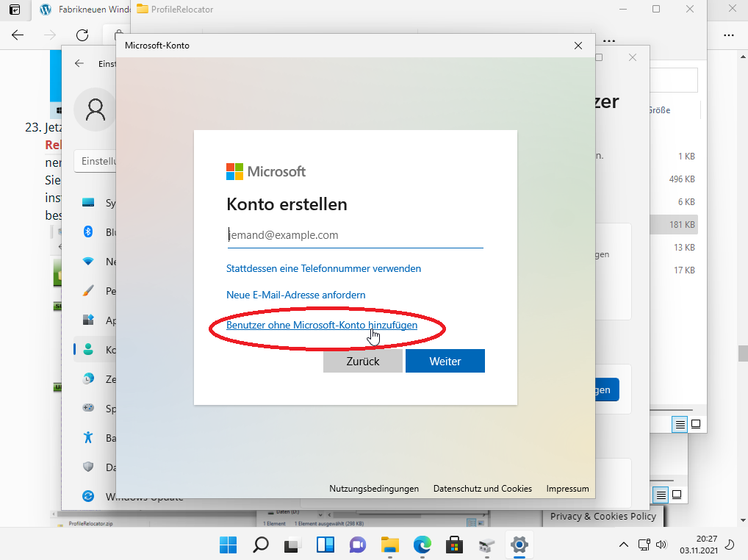Click the user avatar in Settings window
748x560 pixels.
(96, 110)
